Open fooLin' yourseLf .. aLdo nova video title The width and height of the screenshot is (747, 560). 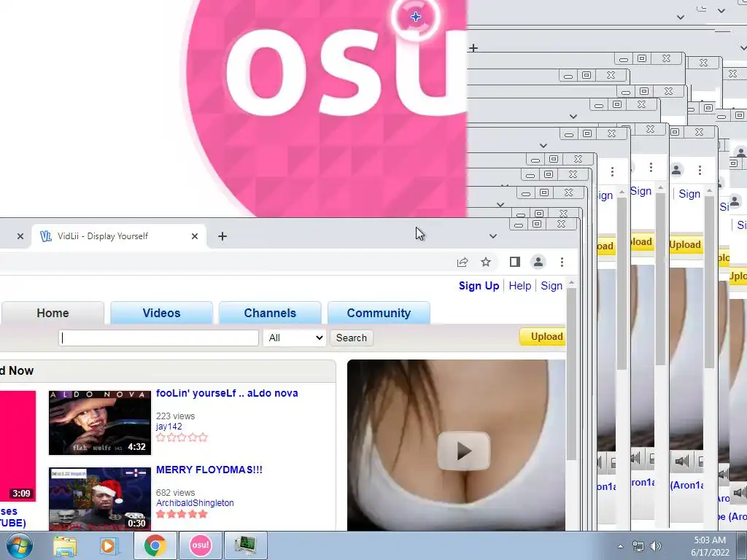tap(227, 393)
